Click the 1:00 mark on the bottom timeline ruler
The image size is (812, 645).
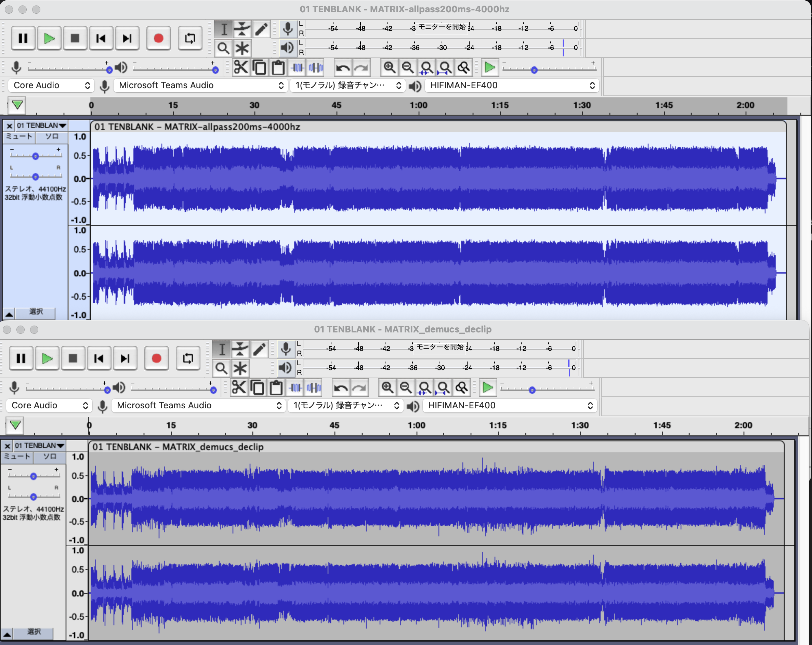pos(417,425)
